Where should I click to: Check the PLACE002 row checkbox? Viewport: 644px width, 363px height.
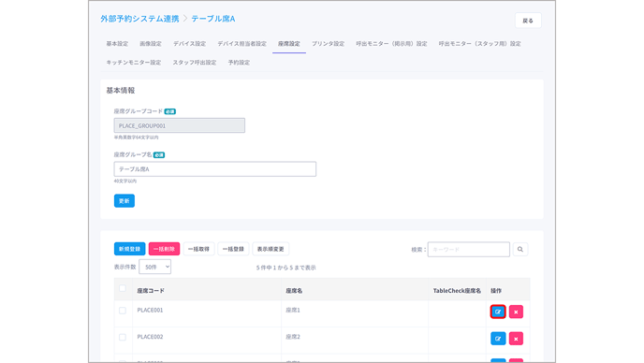click(x=123, y=337)
